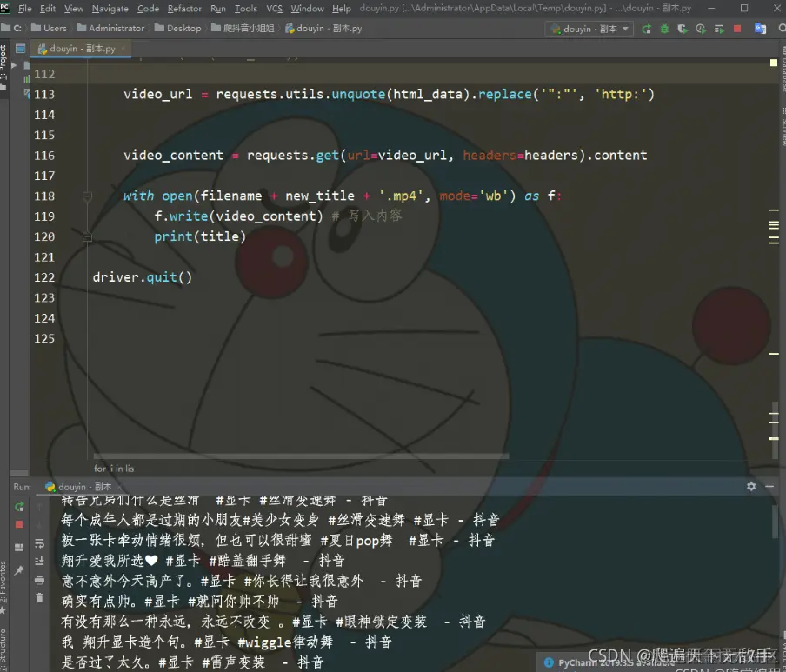Open the VCS menu
Viewport: 786px width, 672px height.
pyautogui.click(x=274, y=9)
